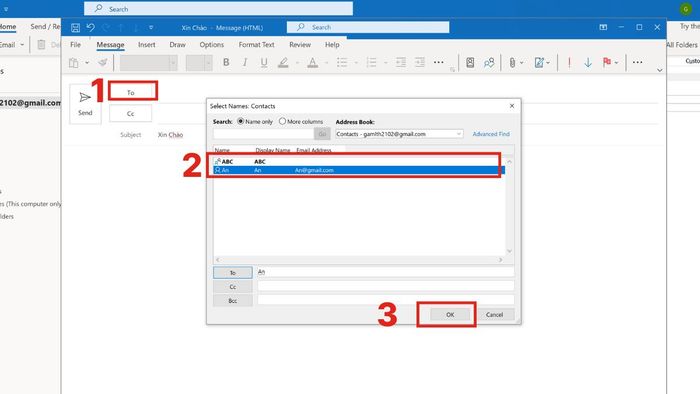Decrease paragraph indent
Screen dimensions: 700x394
pyautogui.click(x=400, y=62)
